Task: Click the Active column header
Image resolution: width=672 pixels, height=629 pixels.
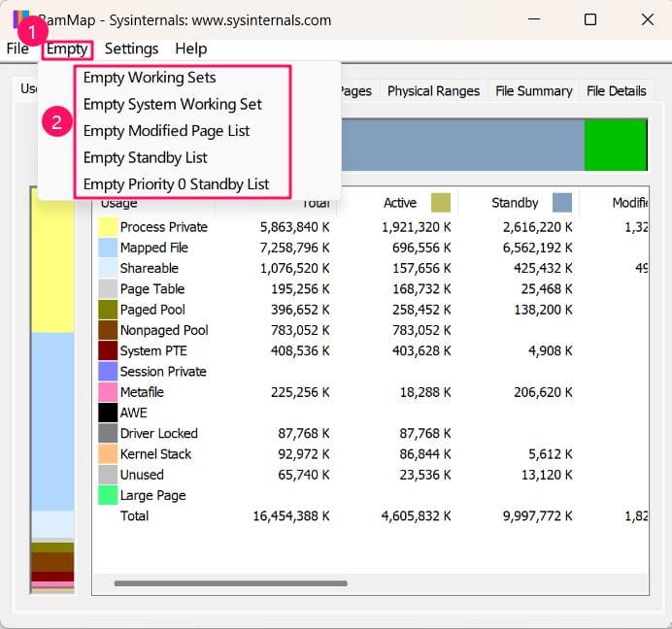Action: coord(397,203)
